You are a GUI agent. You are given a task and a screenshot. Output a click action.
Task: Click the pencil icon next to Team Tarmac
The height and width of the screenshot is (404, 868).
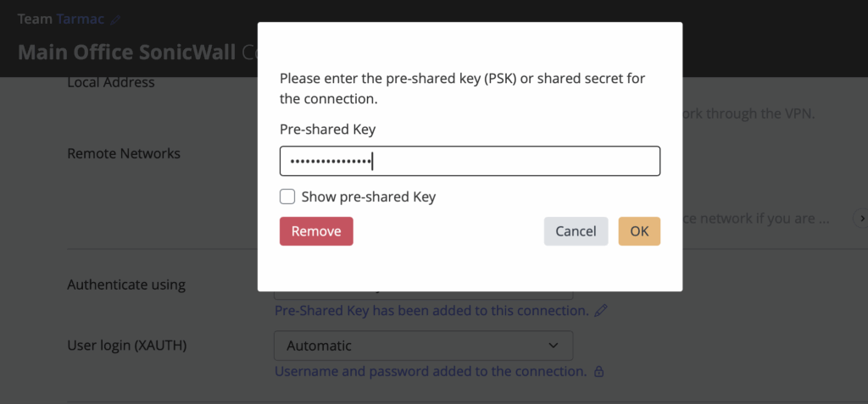pyautogui.click(x=116, y=19)
